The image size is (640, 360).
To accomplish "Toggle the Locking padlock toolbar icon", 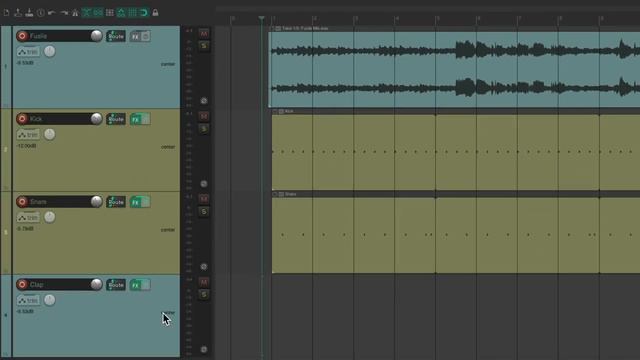I will tap(156, 13).
